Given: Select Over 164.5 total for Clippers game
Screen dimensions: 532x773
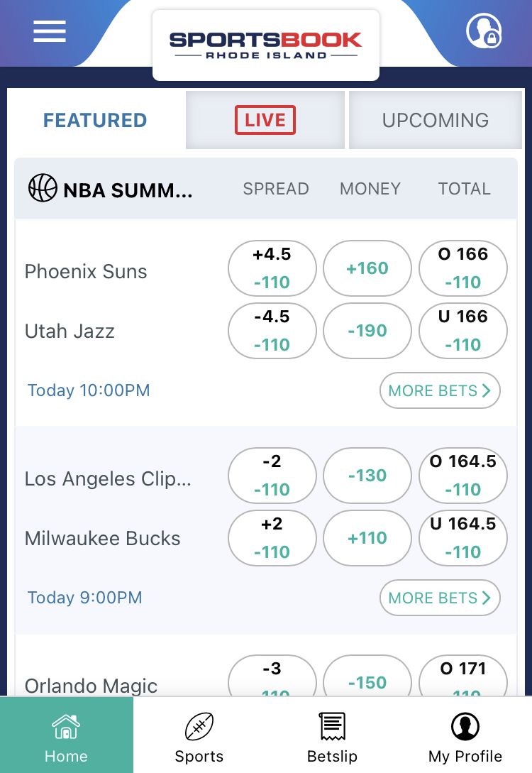Looking at the screenshot, I should click(463, 476).
